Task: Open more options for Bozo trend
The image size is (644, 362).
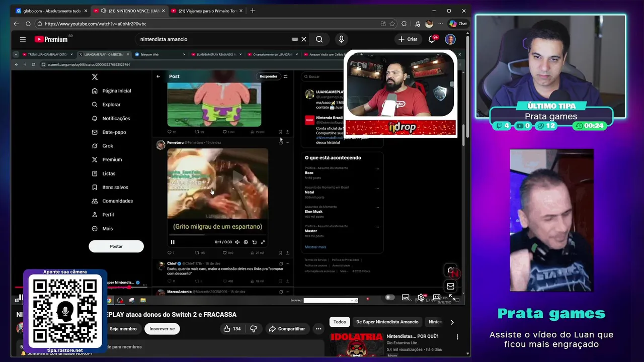Action: coord(377,169)
